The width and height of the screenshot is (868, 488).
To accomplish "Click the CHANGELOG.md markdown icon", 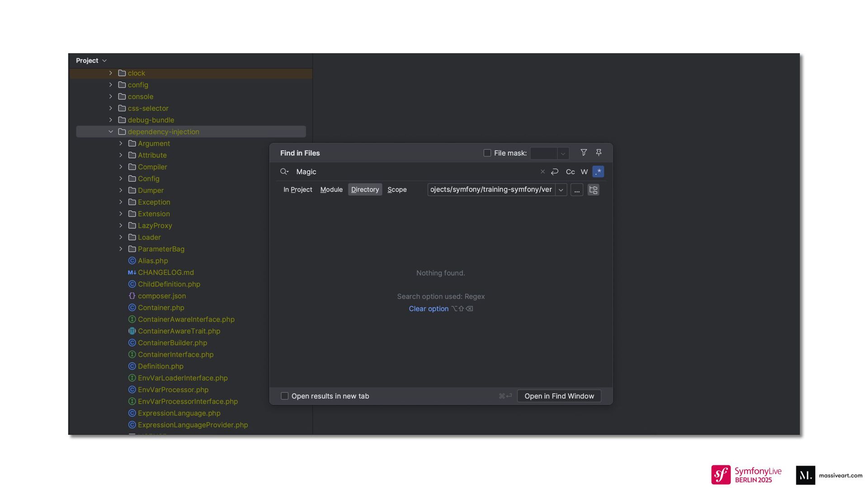I will coord(132,272).
